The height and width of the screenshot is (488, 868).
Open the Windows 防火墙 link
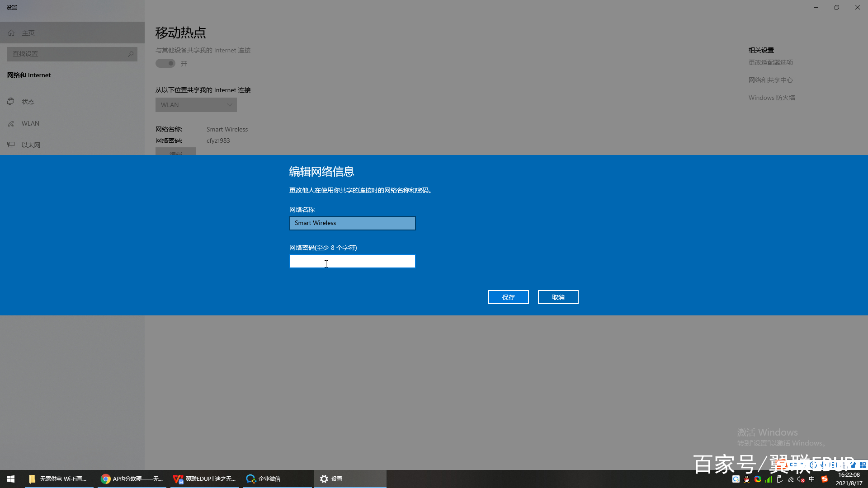[772, 98]
